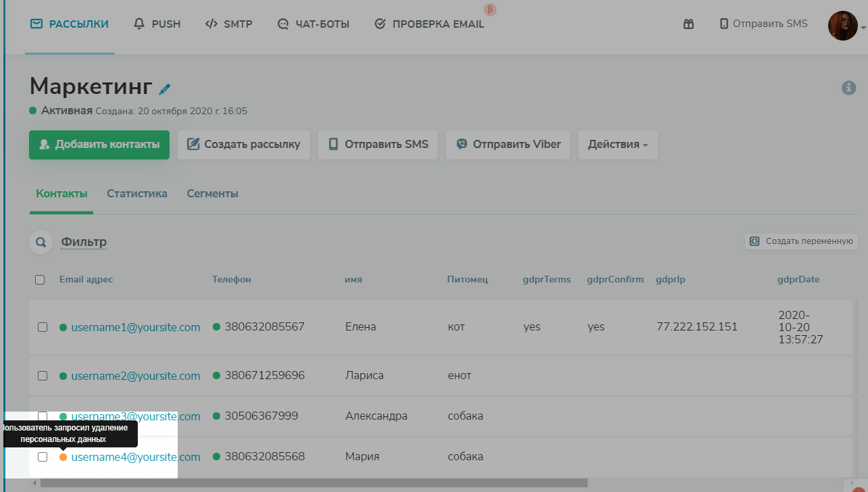Click the magnifier search icon beside Фильтр
This screenshot has width=868, height=492.
(x=41, y=242)
